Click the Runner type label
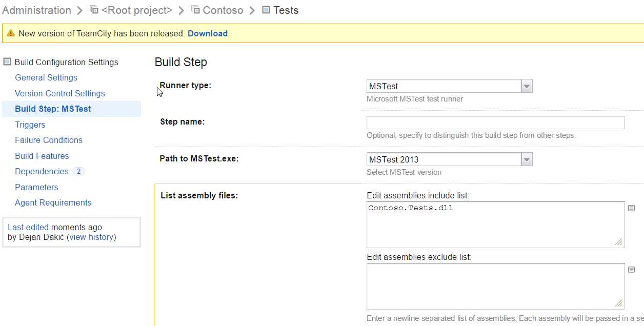Viewport: 644px width, 326px height. point(186,85)
